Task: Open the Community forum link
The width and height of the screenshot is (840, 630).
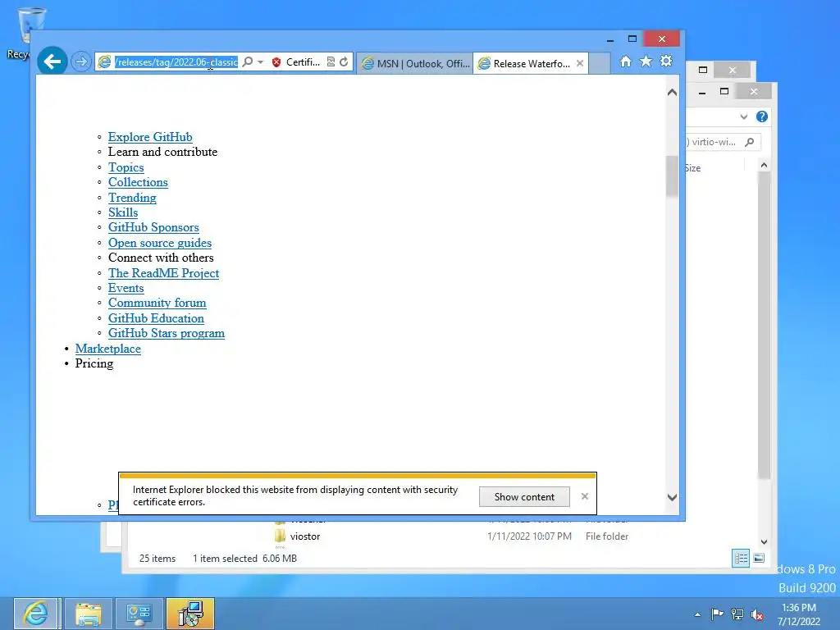Action: click(157, 304)
